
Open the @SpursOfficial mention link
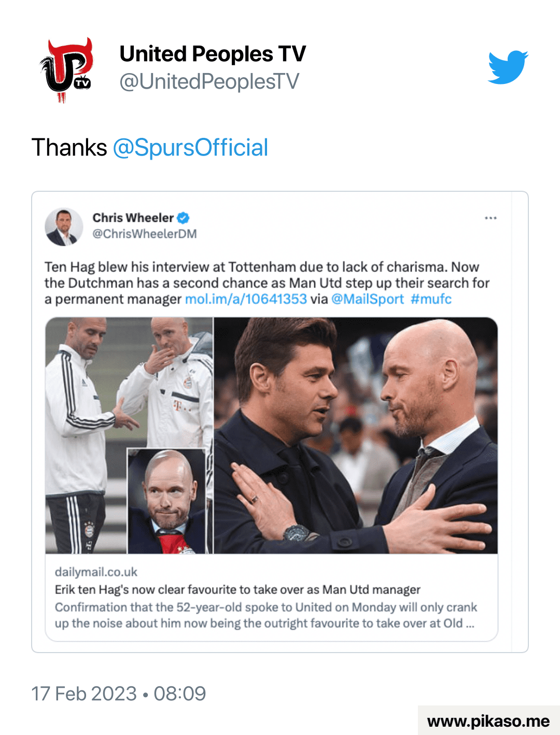point(190,148)
